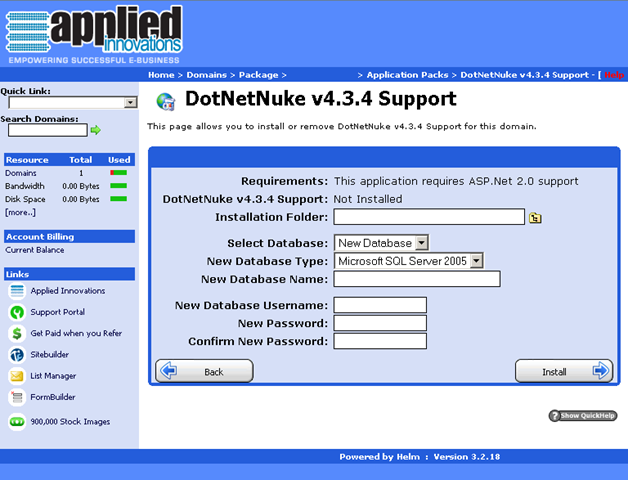The width and height of the screenshot is (628, 480).
Task: Click the folder browse icon beside Installation Folder
Action: click(x=536, y=218)
